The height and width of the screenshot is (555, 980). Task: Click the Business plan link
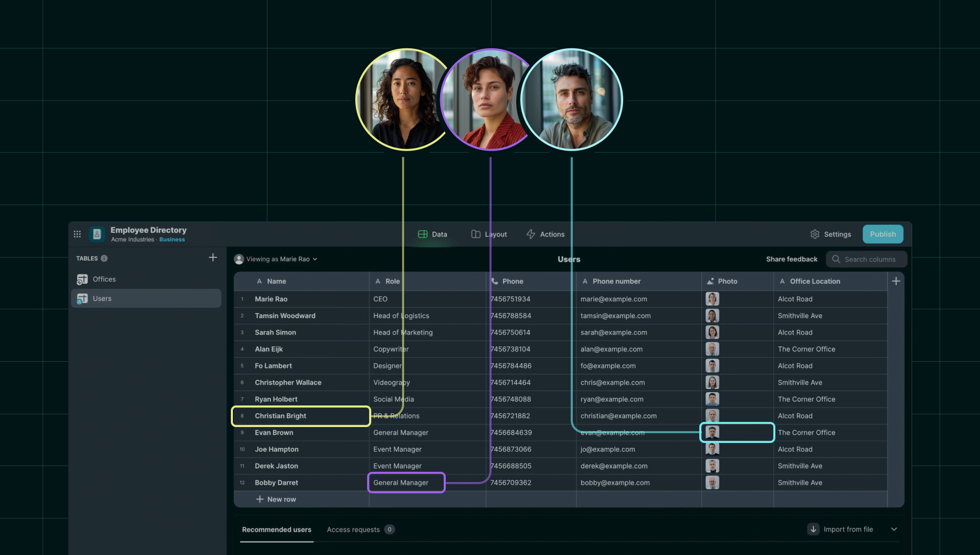point(172,239)
